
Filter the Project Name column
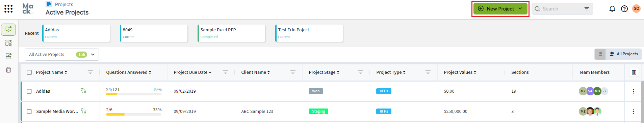(x=90, y=72)
